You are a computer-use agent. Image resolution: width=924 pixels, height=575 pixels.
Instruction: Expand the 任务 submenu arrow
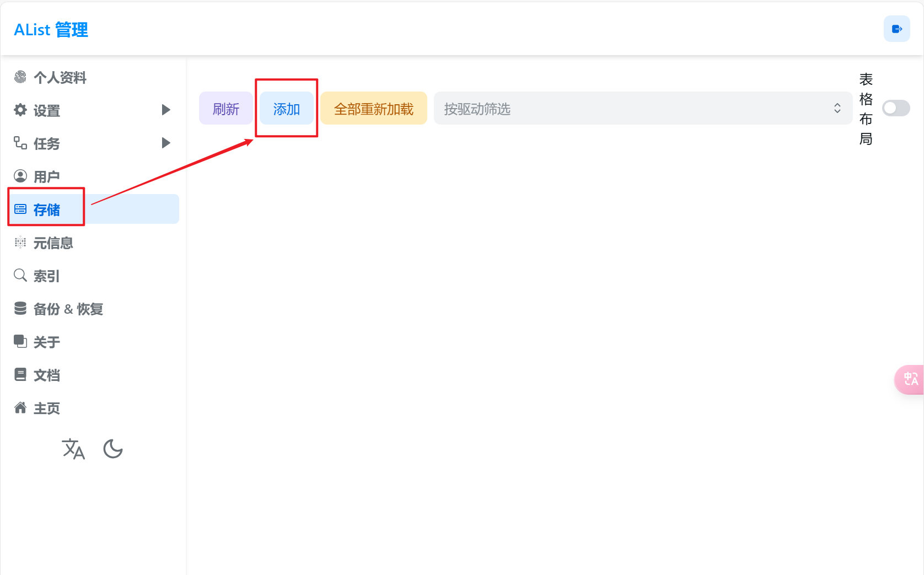point(166,143)
